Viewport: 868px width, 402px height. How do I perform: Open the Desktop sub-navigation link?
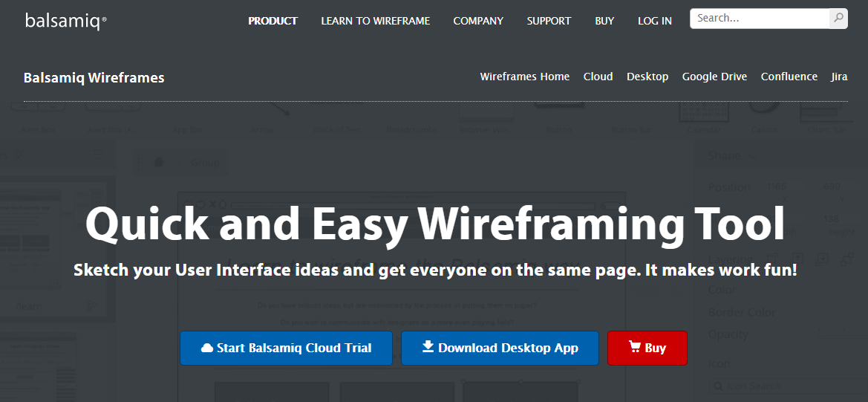[647, 77]
